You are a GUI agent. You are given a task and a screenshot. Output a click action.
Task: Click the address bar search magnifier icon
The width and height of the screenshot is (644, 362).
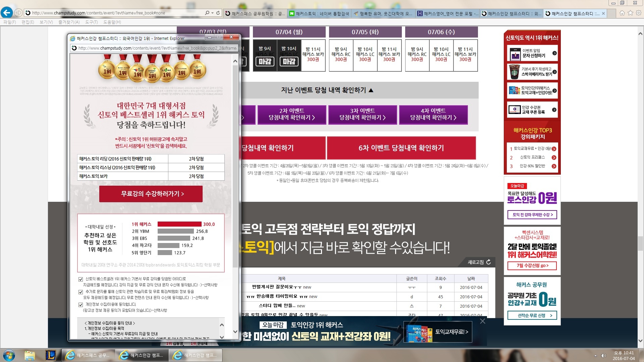point(207,13)
